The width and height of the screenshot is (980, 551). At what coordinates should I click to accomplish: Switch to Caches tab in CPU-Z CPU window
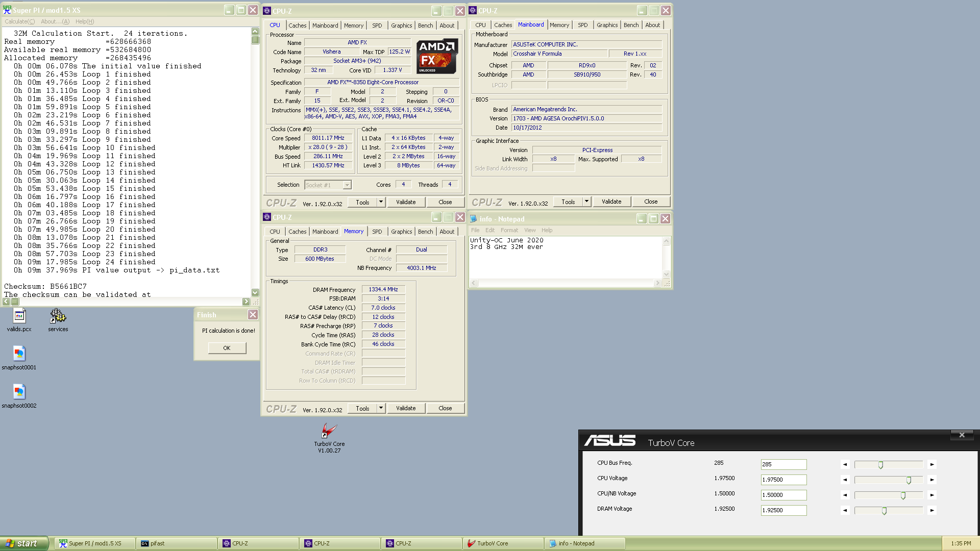coord(297,26)
